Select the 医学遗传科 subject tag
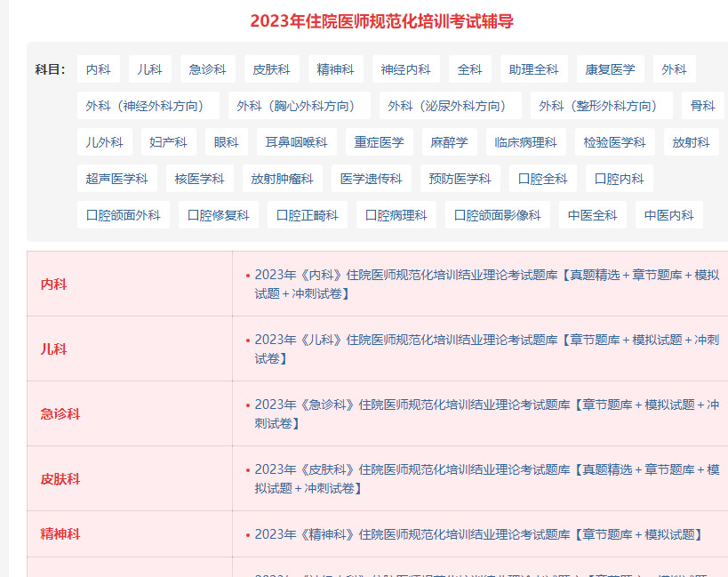Screen dimensions: 728x577 (x=372, y=179)
